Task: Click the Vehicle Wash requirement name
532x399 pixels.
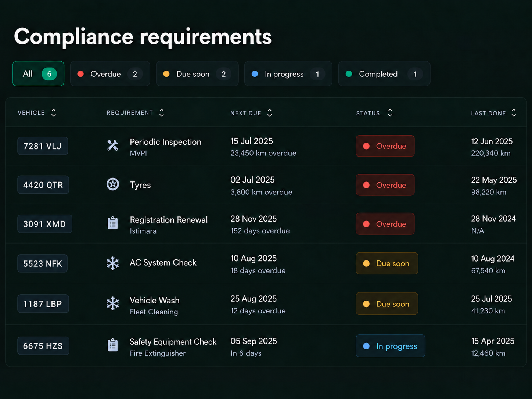Action: (155, 300)
